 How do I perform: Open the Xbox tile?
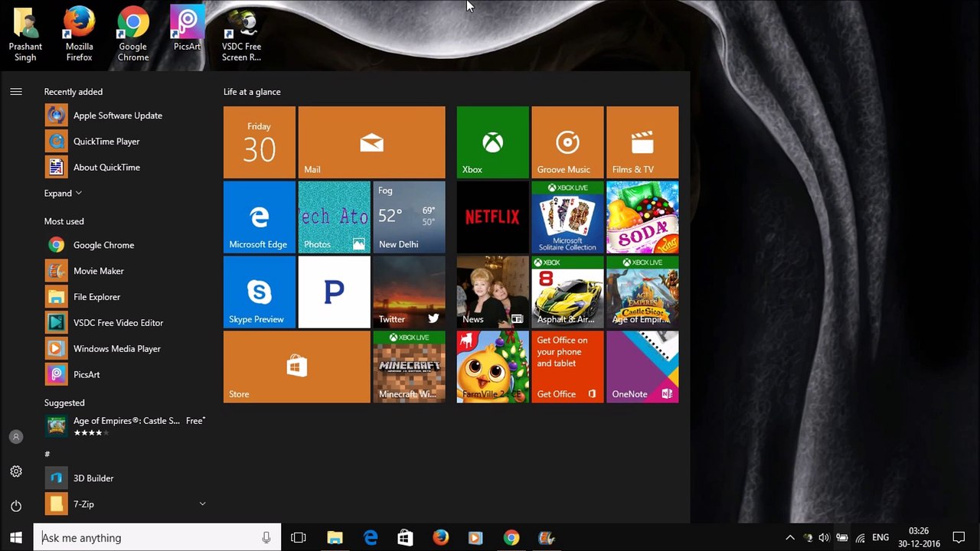(x=492, y=142)
